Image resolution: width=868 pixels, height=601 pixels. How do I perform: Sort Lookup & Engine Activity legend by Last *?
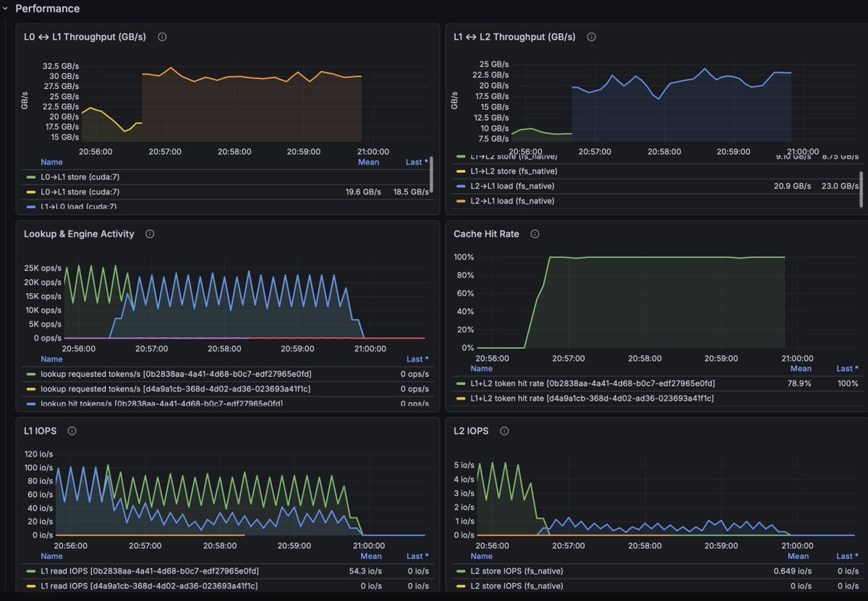click(x=417, y=359)
